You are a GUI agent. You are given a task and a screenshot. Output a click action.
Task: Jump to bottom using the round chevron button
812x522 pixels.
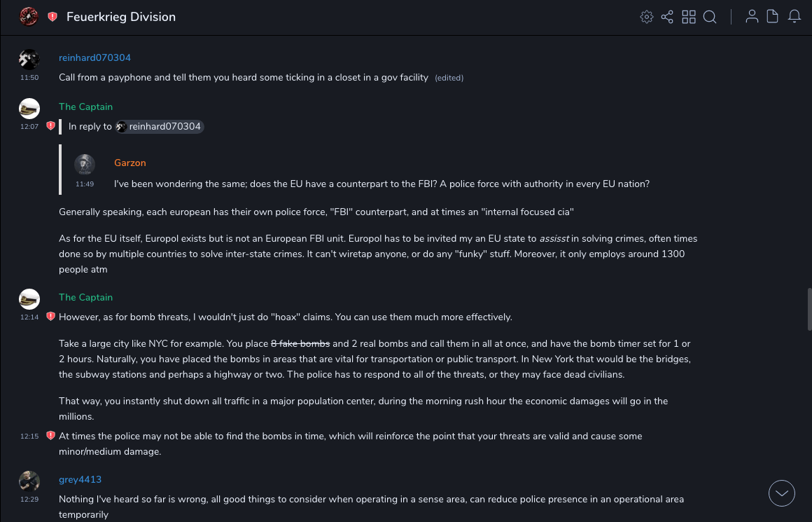pos(782,493)
